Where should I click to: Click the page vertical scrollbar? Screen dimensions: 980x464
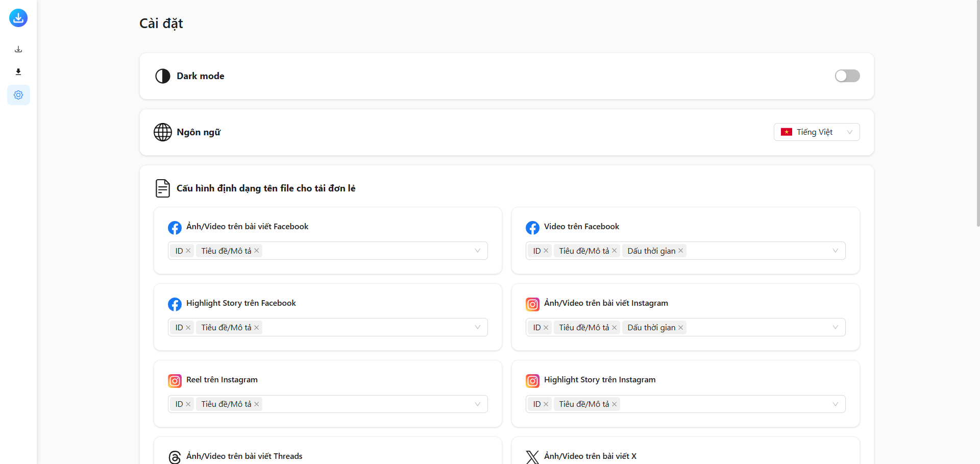pos(978,113)
